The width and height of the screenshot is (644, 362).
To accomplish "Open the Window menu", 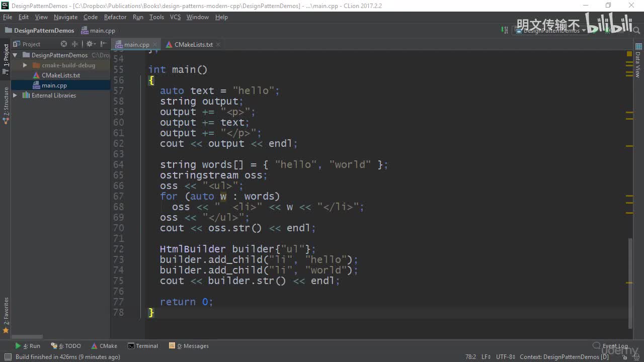I will [198, 17].
